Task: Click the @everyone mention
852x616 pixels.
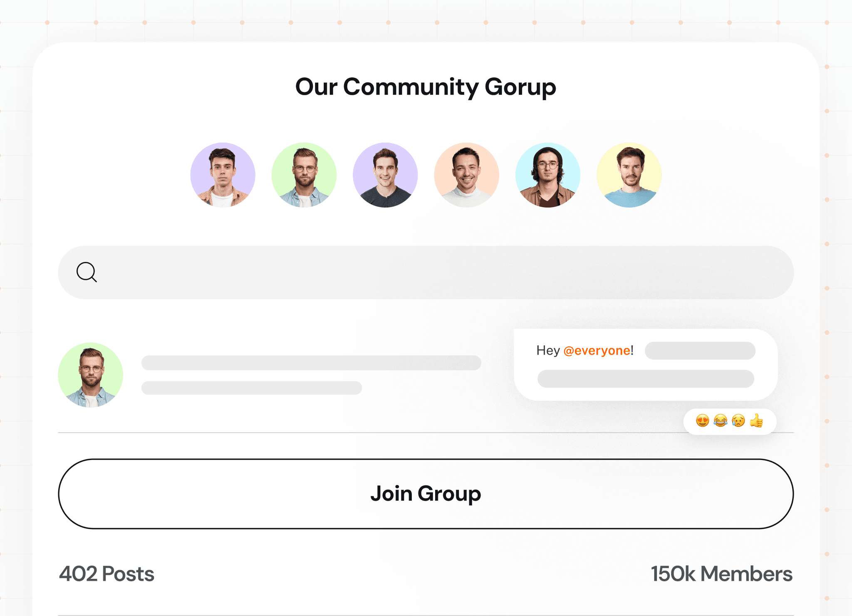Action: [x=597, y=351]
